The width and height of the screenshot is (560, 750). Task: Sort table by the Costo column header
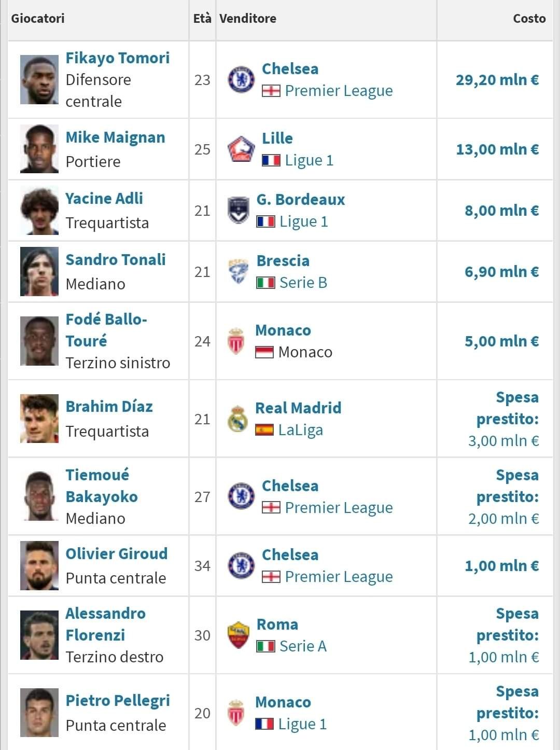click(529, 19)
